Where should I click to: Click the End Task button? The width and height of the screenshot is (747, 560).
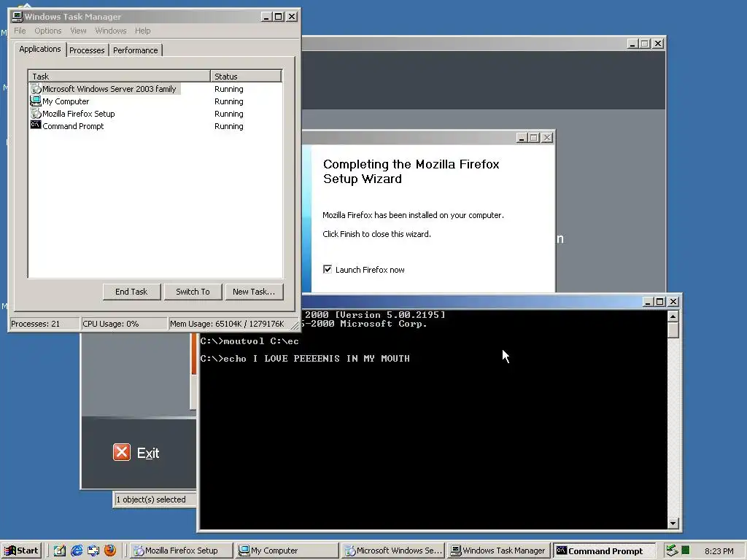coord(131,292)
